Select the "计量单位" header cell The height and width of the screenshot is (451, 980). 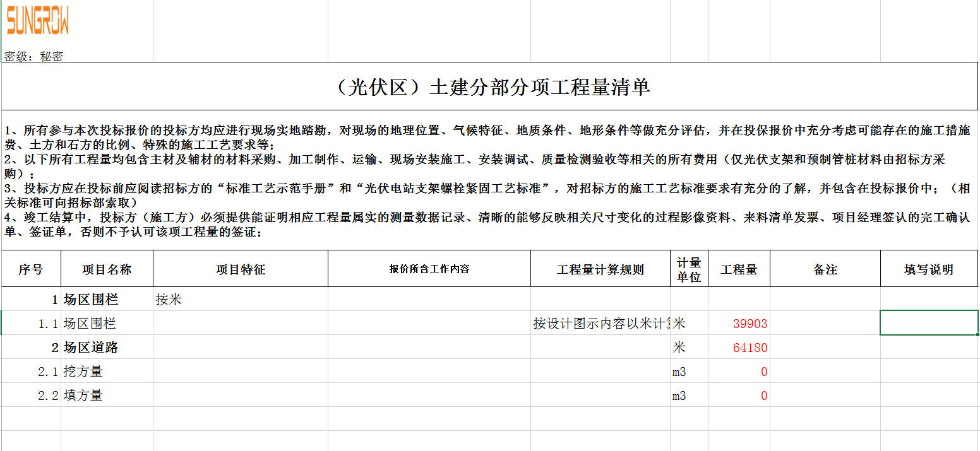coord(689,269)
